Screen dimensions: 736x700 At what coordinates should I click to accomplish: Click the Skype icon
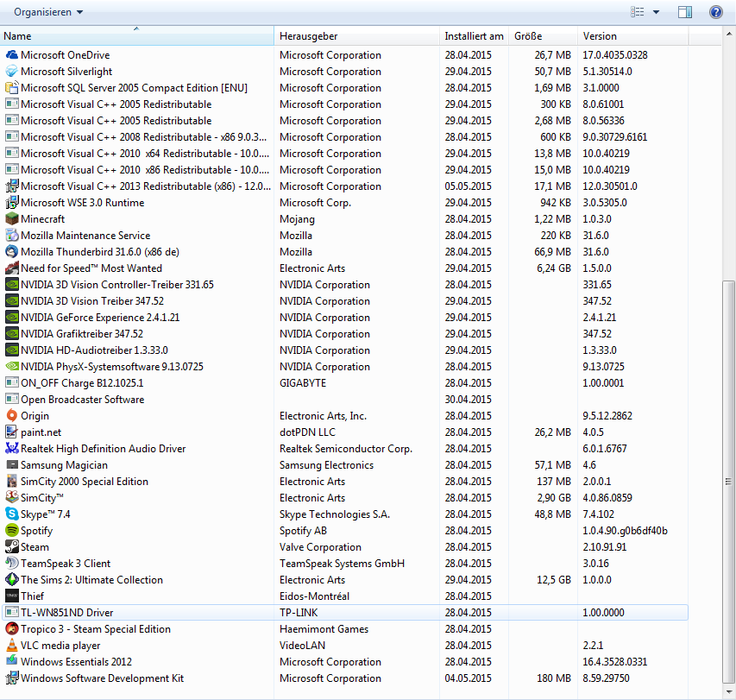coord(12,514)
